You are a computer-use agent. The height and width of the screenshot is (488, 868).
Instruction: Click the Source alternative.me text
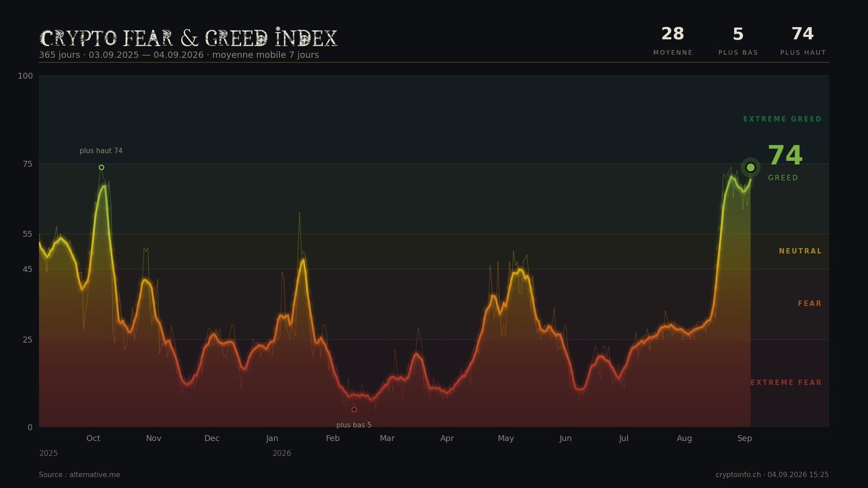pyautogui.click(x=79, y=475)
